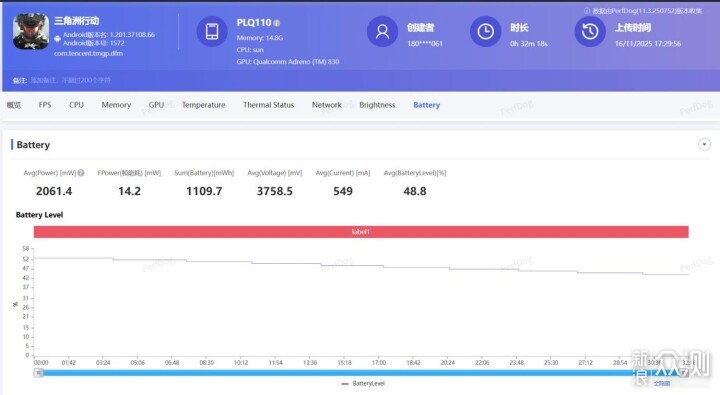The image size is (720, 395).
Task: Click the creator ID 180****061
Action: (x=425, y=44)
